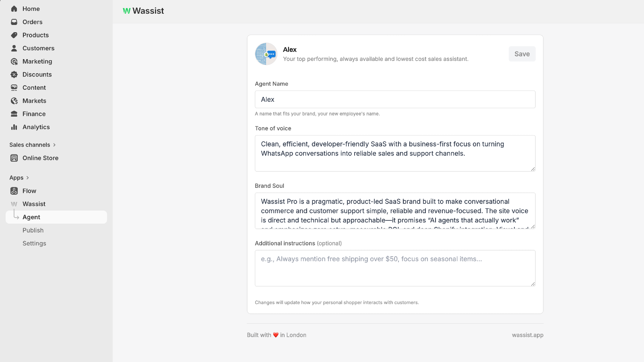Select the Analytics bar chart icon
Viewport: 644px width, 362px height.
(x=14, y=127)
